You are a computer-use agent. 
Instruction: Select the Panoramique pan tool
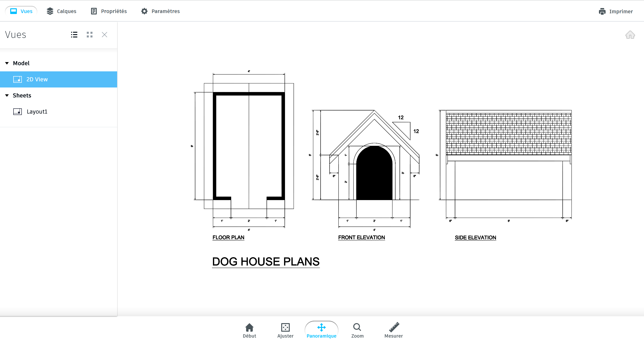[x=321, y=330]
